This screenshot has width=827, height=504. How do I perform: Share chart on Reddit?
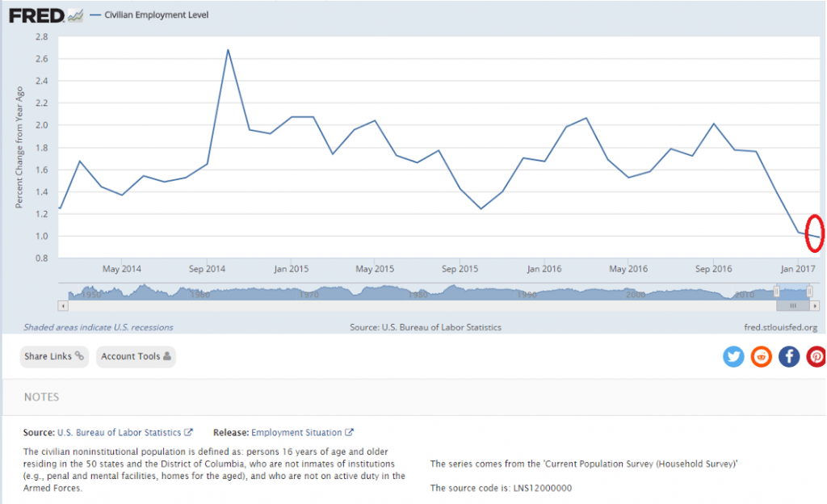click(761, 357)
